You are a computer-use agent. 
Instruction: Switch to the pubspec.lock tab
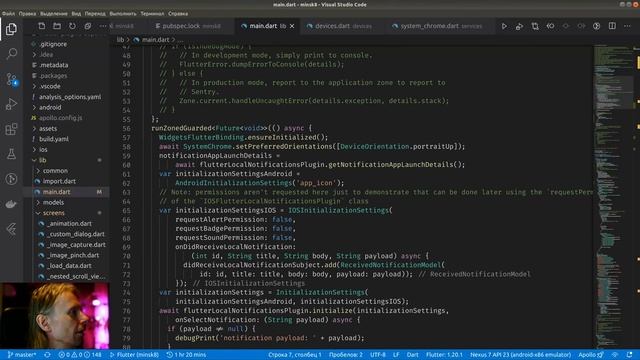point(188,26)
